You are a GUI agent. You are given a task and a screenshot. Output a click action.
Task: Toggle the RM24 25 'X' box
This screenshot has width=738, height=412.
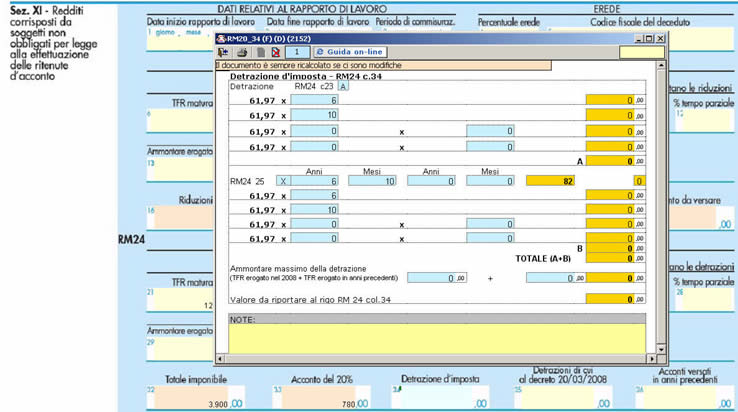coord(282,180)
